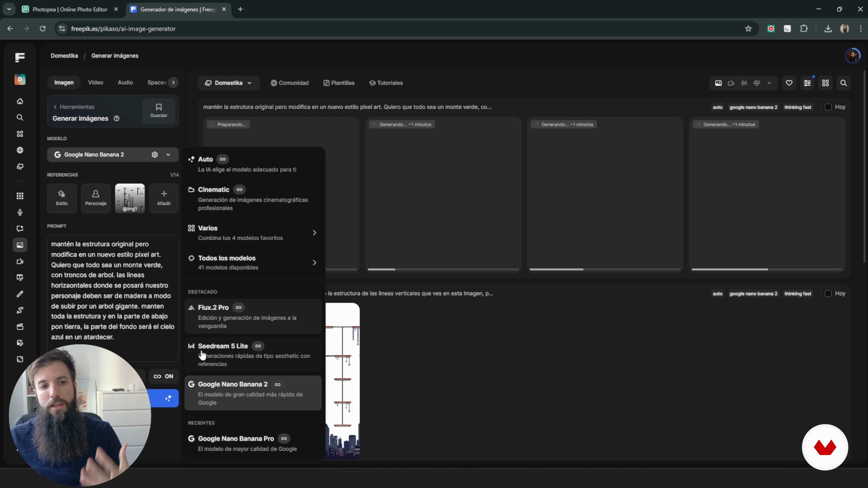Image resolution: width=868 pixels, height=488 pixels.
Task: Click the globe icon in the left sidebar
Action: (x=20, y=150)
